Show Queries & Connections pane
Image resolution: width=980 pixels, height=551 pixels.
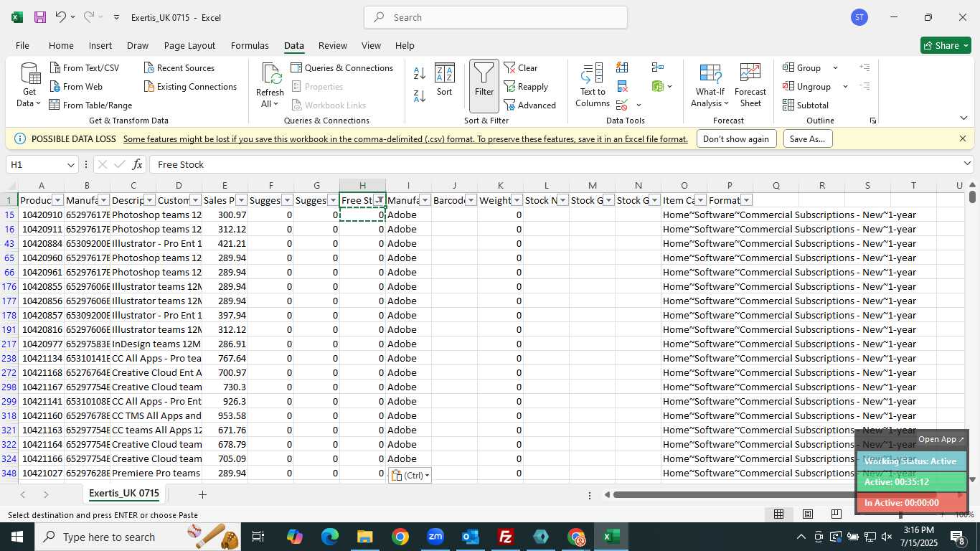coord(342,67)
